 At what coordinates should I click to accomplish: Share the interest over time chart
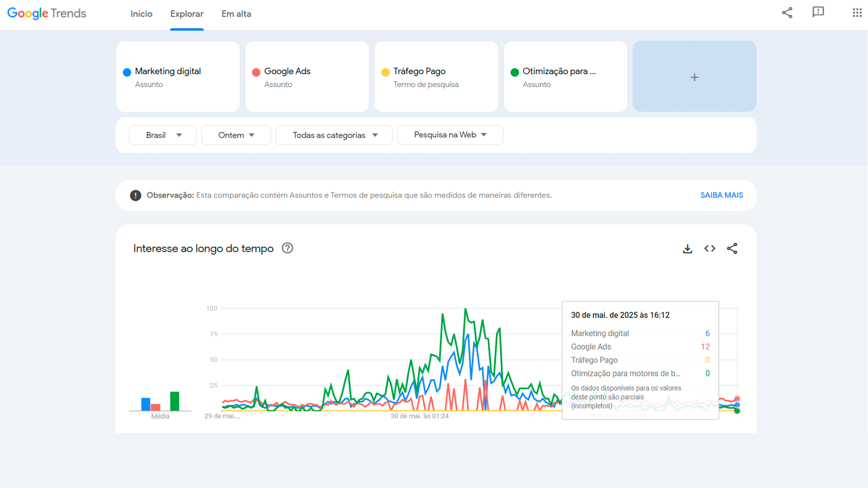732,249
